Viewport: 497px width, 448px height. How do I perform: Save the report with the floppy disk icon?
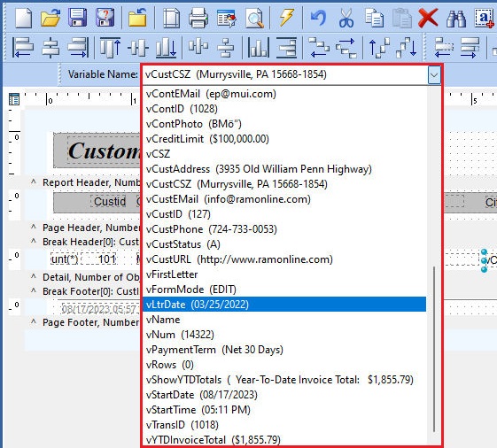click(78, 18)
